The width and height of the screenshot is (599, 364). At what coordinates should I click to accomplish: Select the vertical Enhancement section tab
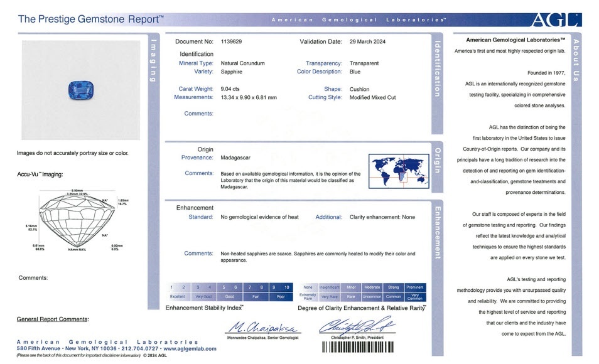[438, 232]
